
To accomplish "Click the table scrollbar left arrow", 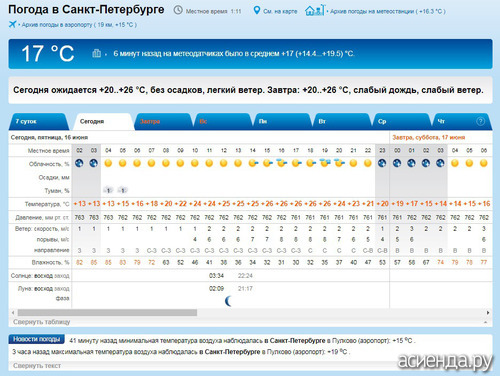I will tap(13, 313).
